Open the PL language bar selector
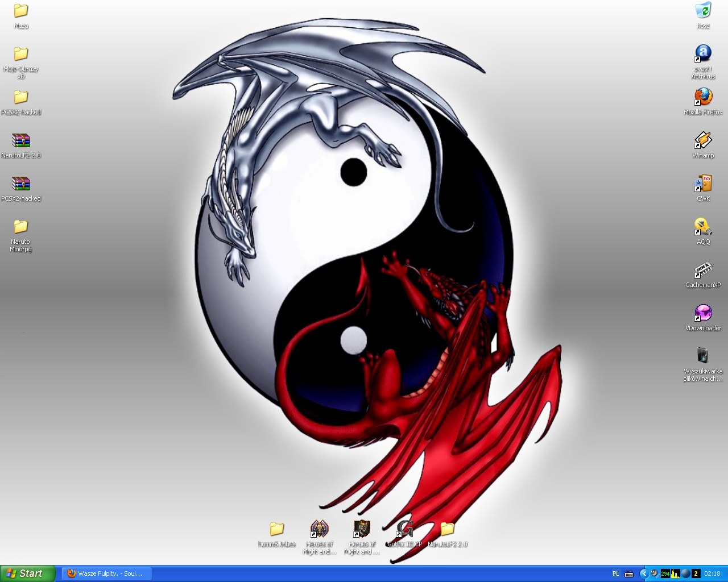 (x=615, y=573)
